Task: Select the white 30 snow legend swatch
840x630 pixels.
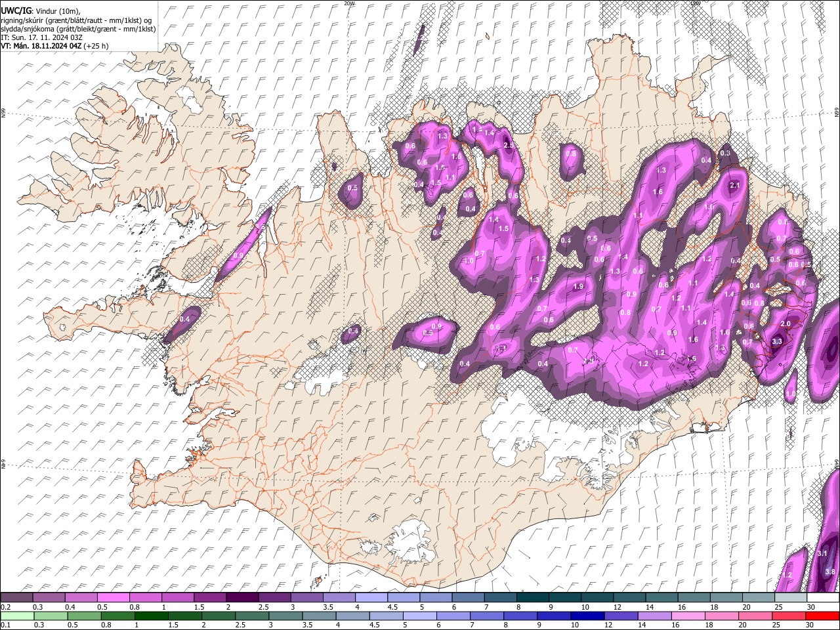Action: [x=823, y=598]
